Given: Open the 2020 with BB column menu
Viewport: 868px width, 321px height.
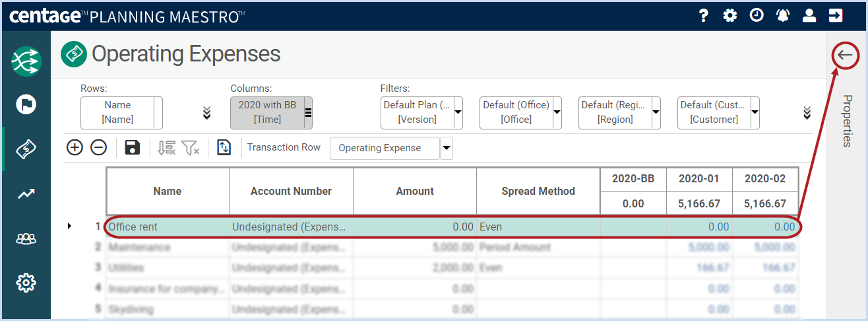Looking at the screenshot, I should (308, 112).
